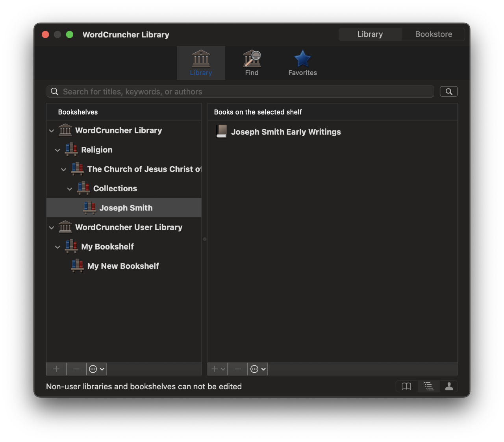Select Joseph Smith Early Writings title
Image resolution: width=504 pixels, height=442 pixels.
tap(286, 132)
